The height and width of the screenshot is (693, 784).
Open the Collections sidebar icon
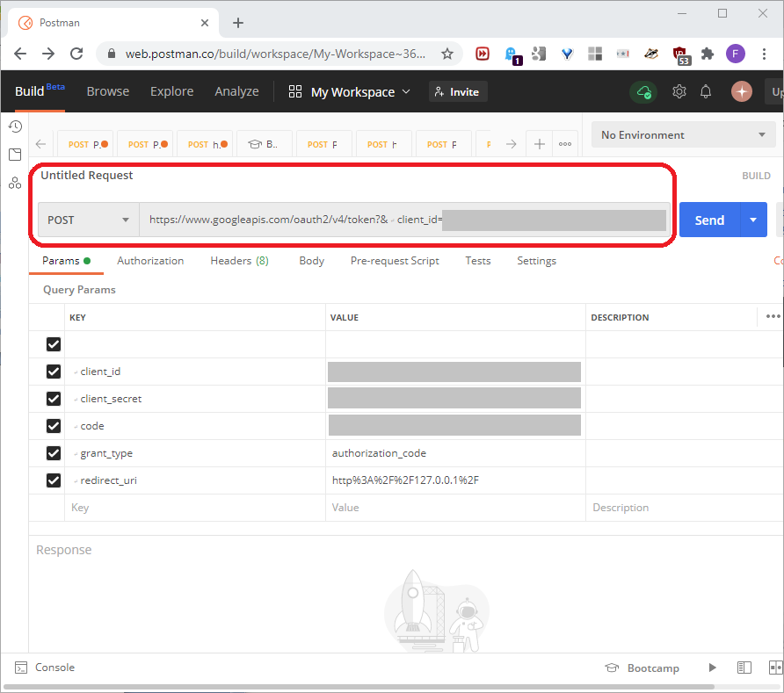pos(15,155)
